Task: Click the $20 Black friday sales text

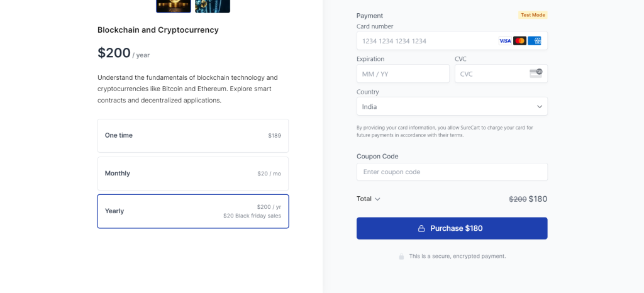Action: coord(252,216)
